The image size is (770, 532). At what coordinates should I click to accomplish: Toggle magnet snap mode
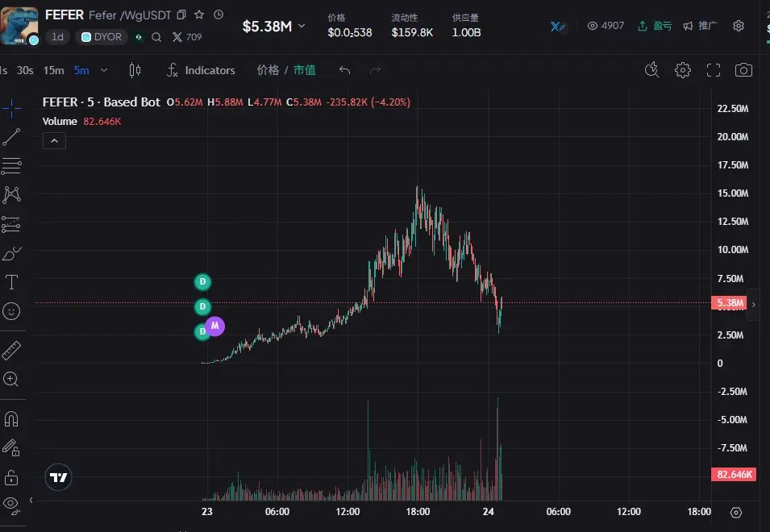coord(11,419)
